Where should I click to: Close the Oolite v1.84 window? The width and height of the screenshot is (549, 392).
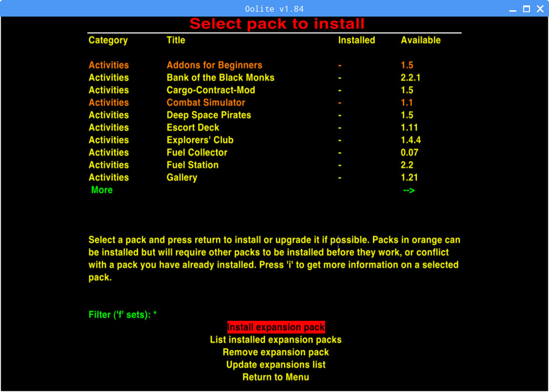tap(540, 9)
